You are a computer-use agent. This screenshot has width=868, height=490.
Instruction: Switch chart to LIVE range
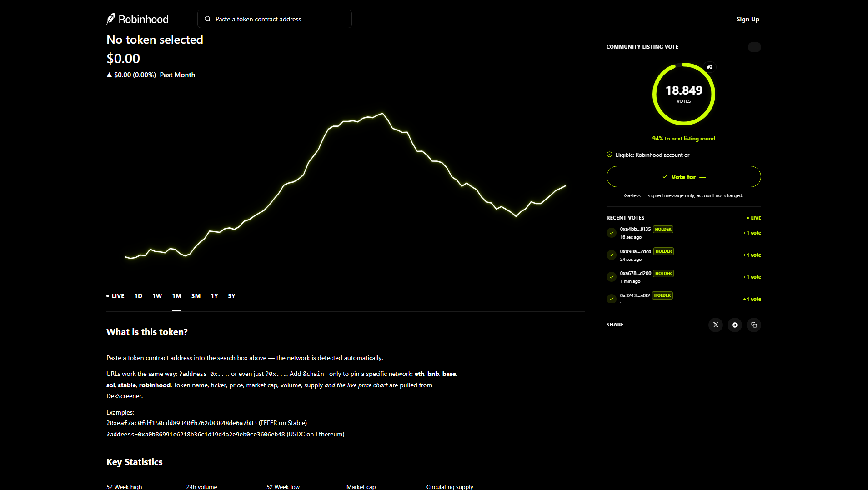[115, 296]
